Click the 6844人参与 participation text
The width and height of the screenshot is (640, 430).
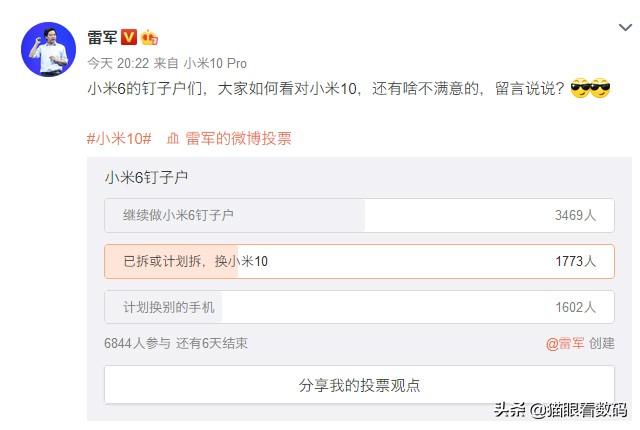pos(137,343)
